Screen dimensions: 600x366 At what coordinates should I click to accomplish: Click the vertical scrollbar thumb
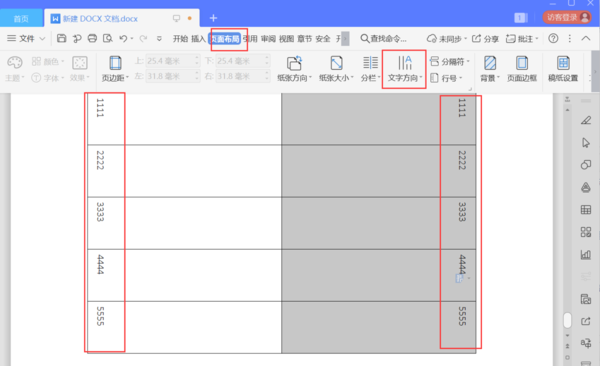[x=567, y=320]
